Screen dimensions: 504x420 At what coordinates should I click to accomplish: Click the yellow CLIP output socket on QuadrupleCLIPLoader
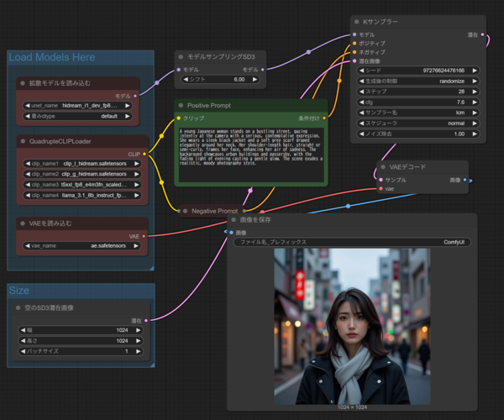pos(145,154)
